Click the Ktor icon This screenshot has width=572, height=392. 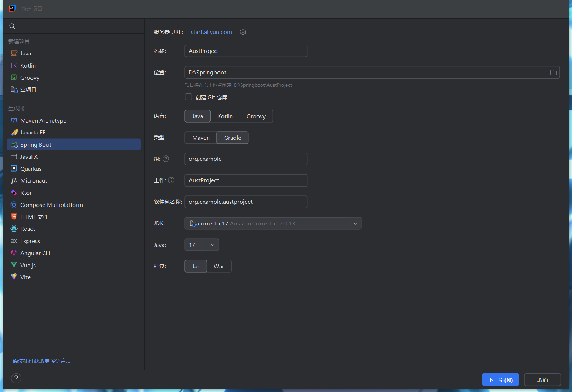click(14, 193)
